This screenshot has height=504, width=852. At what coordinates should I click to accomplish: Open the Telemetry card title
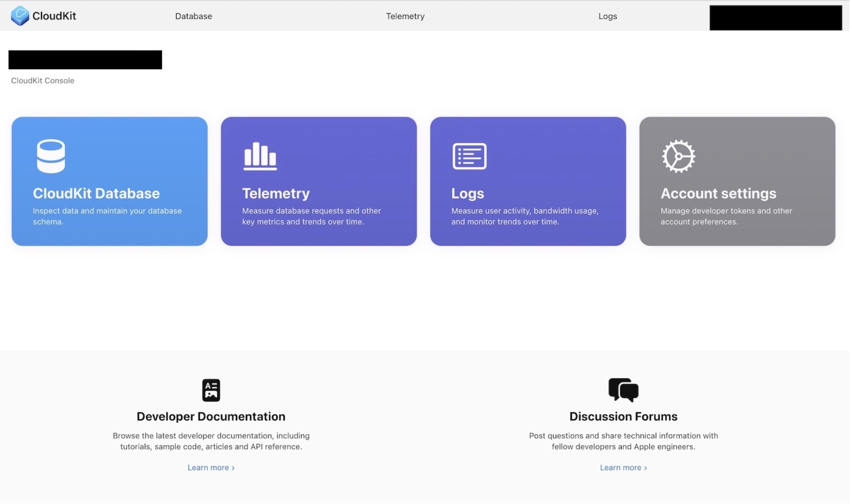(276, 193)
